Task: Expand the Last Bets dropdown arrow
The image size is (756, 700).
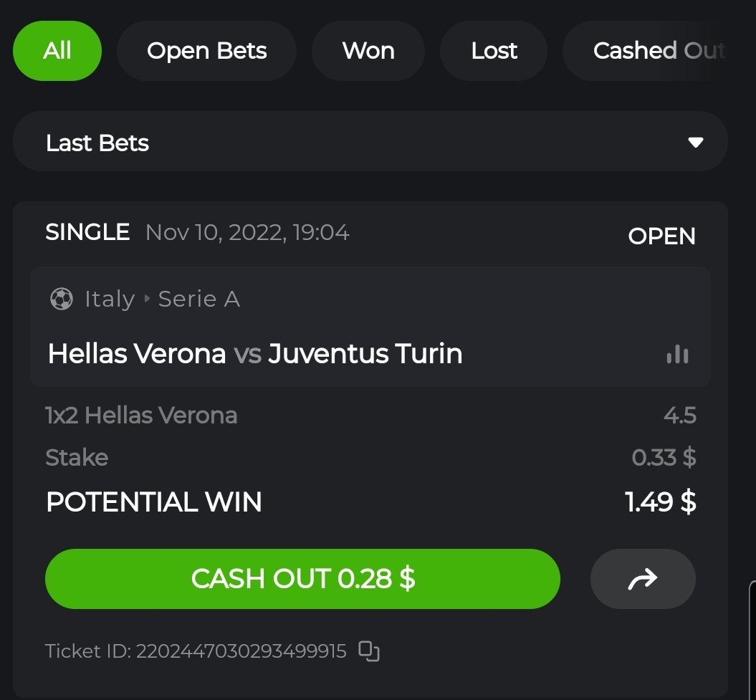Action: [x=695, y=142]
